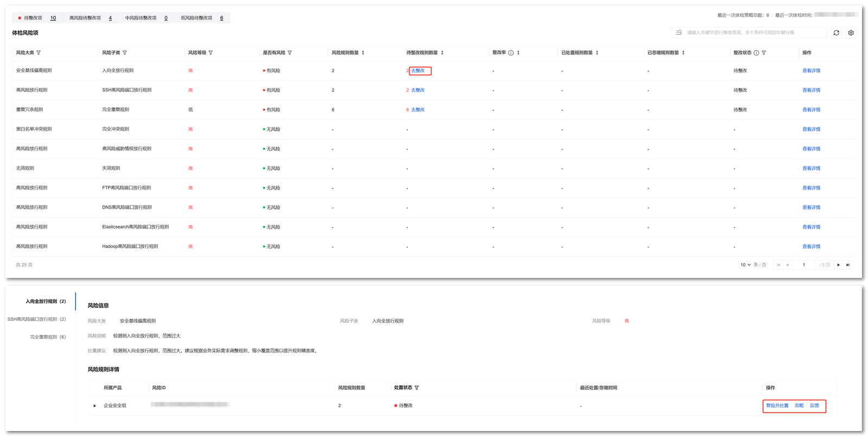View details of Elasticsearch高风险端口放行规则

click(812, 227)
